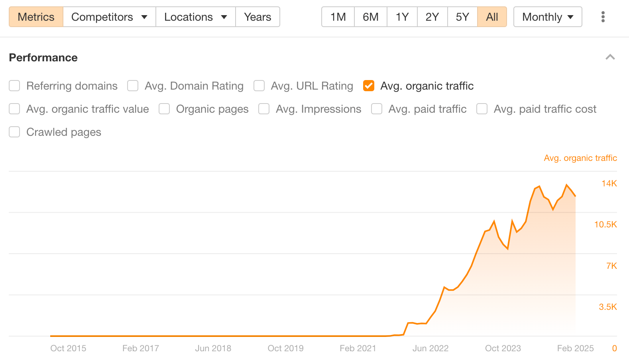This screenshot has height=364, width=629.
Task: Select the 1M time range
Action: (x=338, y=17)
